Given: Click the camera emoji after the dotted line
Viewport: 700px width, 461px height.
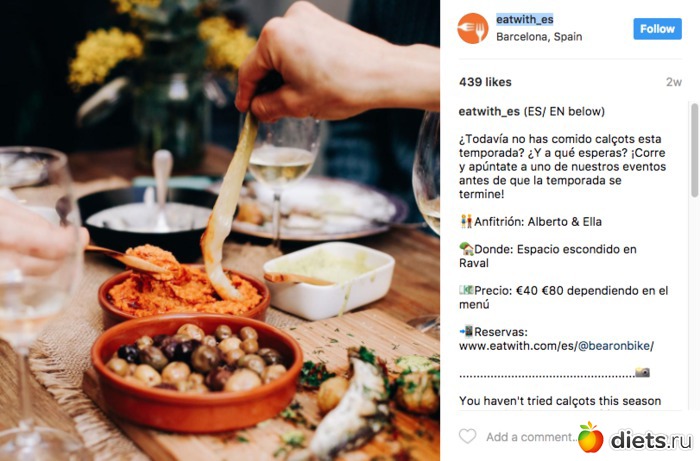Looking at the screenshot, I should pos(642,372).
